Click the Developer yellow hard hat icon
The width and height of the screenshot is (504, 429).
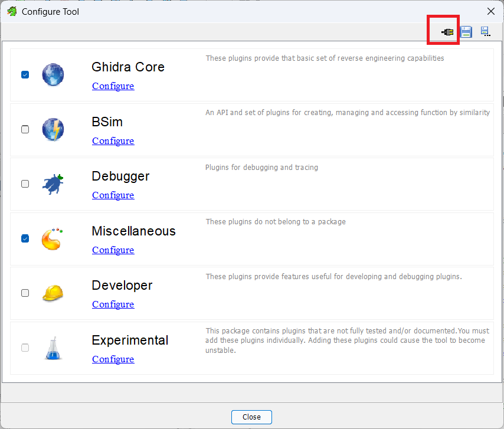coord(53,293)
